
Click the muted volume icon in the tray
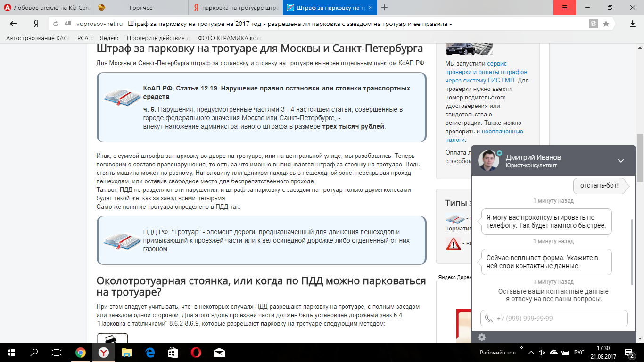543,352
